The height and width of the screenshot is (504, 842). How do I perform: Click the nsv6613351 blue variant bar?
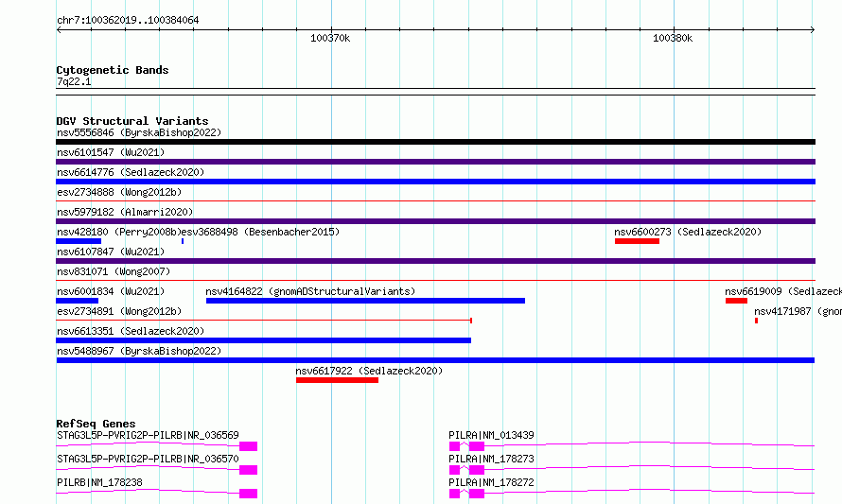[x=264, y=340]
